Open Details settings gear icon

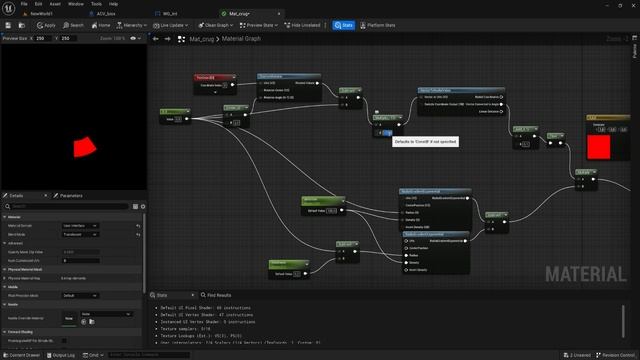coord(143,207)
